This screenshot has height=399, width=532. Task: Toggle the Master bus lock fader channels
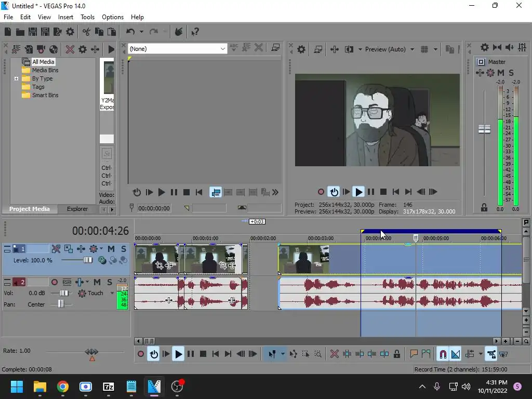(484, 208)
